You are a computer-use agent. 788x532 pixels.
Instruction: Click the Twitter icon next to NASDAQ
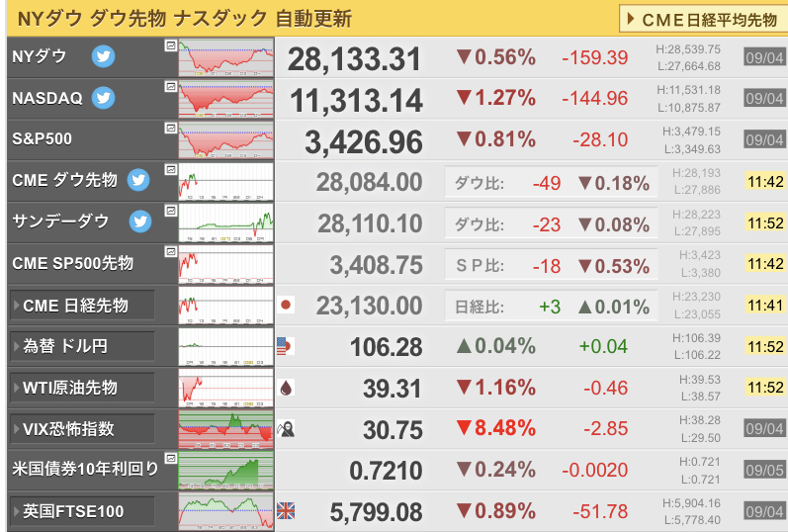pyautogui.click(x=103, y=98)
